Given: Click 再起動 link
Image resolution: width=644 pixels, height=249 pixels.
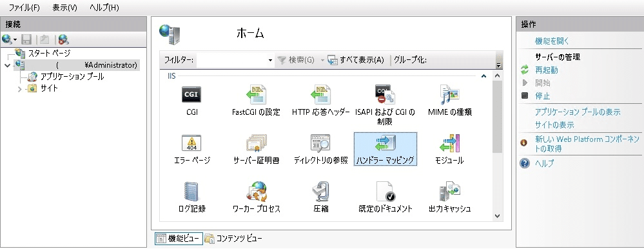Looking at the screenshot, I should coord(546,70).
